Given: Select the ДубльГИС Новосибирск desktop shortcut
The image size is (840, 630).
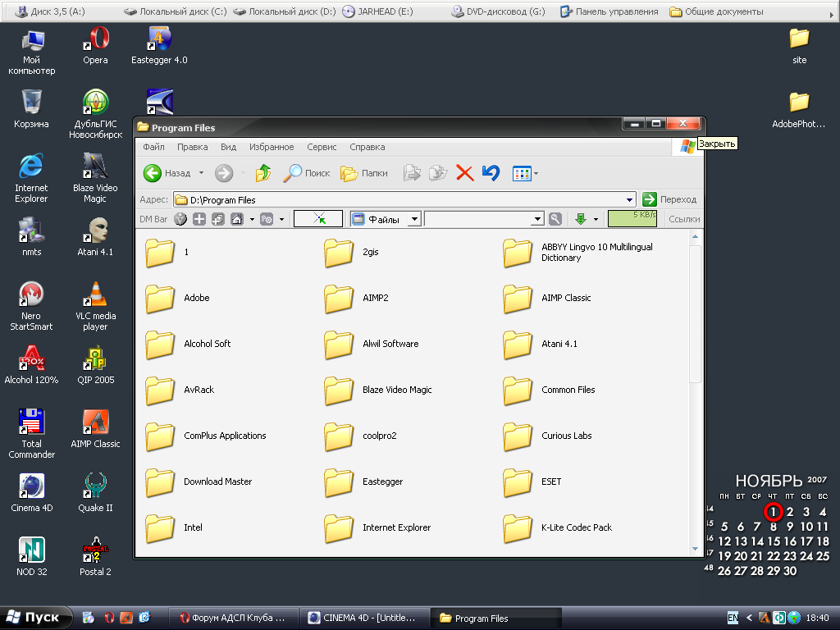Looking at the screenshot, I should 95,114.
